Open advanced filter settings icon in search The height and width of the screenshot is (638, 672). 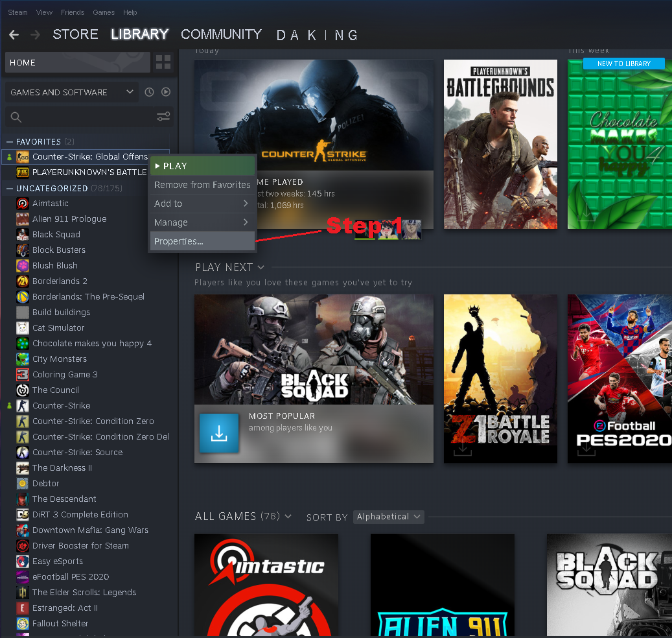click(163, 117)
